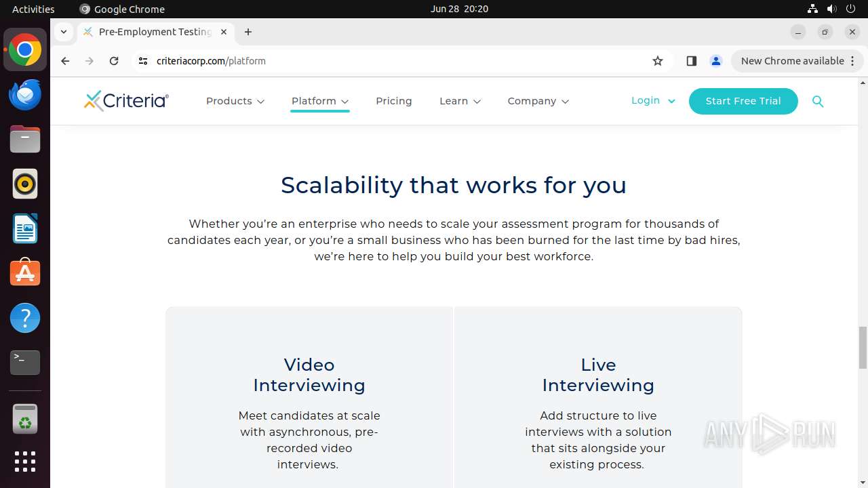Bookmark this page with the star icon
The width and height of the screenshot is (868, 488).
tap(658, 61)
